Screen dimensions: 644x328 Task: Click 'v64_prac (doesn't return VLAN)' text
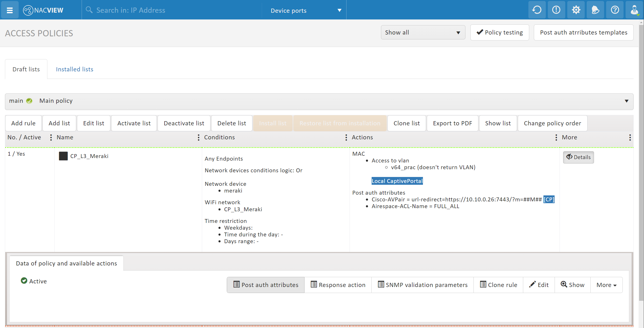pos(433,167)
